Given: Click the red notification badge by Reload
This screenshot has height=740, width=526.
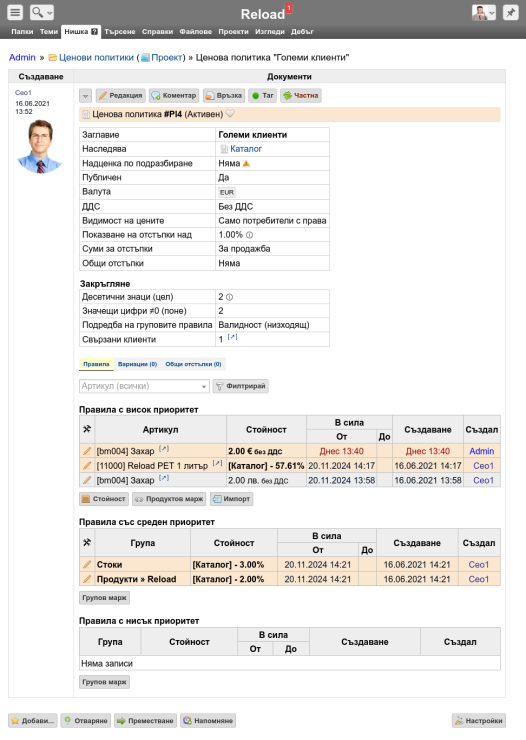Looking at the screenshot, I should point(289,8).
